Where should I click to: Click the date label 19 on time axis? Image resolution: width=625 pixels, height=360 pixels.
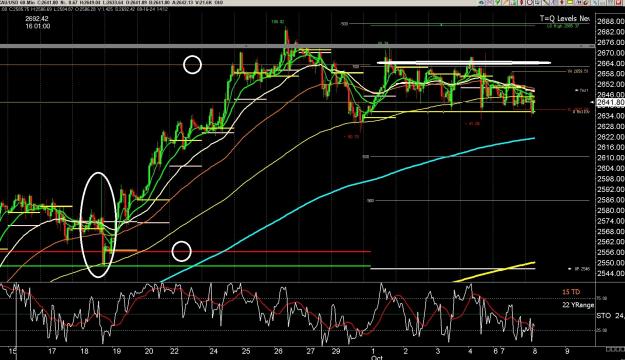click(x=116, y=352)
